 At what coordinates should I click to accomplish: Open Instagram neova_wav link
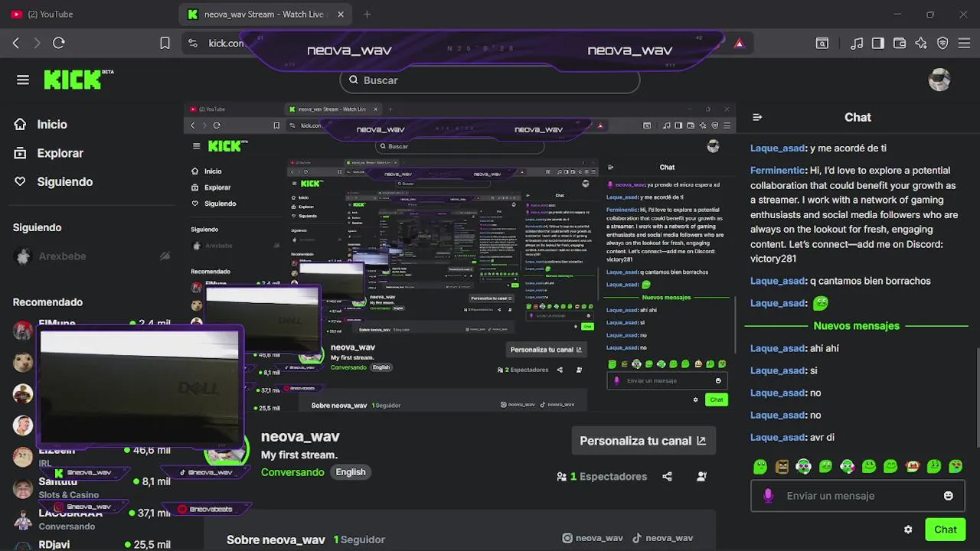[x=593, y=538]
